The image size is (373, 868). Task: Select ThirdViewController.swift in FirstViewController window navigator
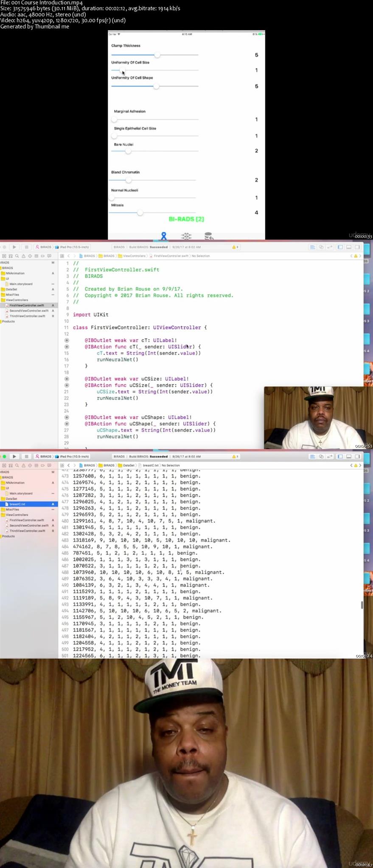click(27, 316)
